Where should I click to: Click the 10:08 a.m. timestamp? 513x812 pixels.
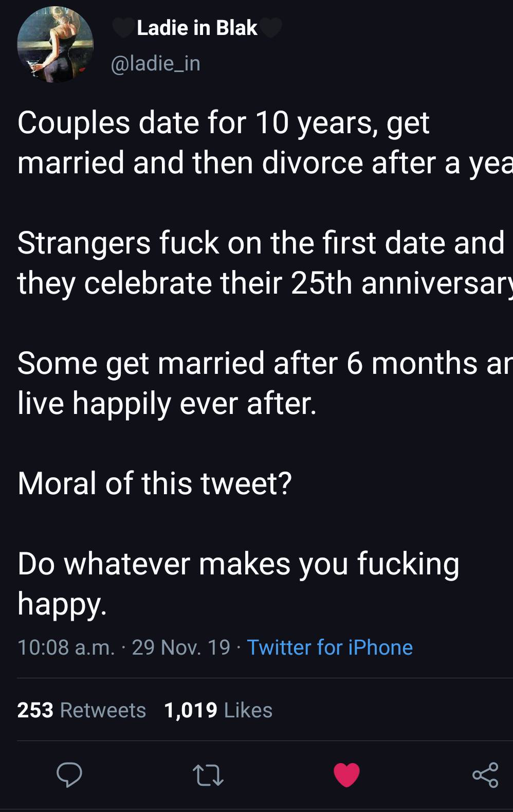click(x=65, y=647)
